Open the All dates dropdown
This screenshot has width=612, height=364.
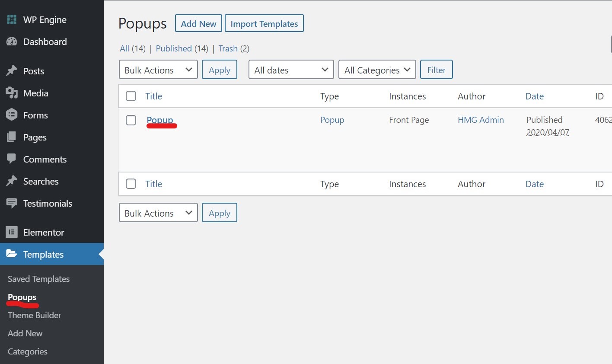point(291,70)
